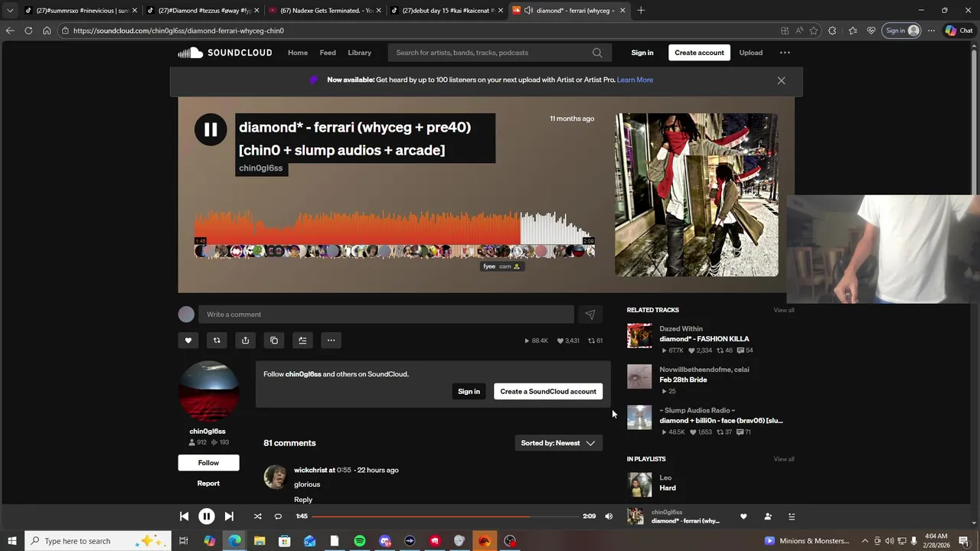The width and height of the screenshot is (980, 551).
Task: Open the Feed section
Action: click(x=328, y=53)
